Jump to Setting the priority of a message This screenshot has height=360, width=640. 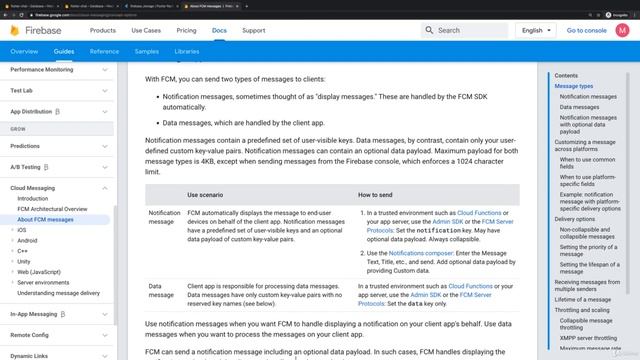588,251
